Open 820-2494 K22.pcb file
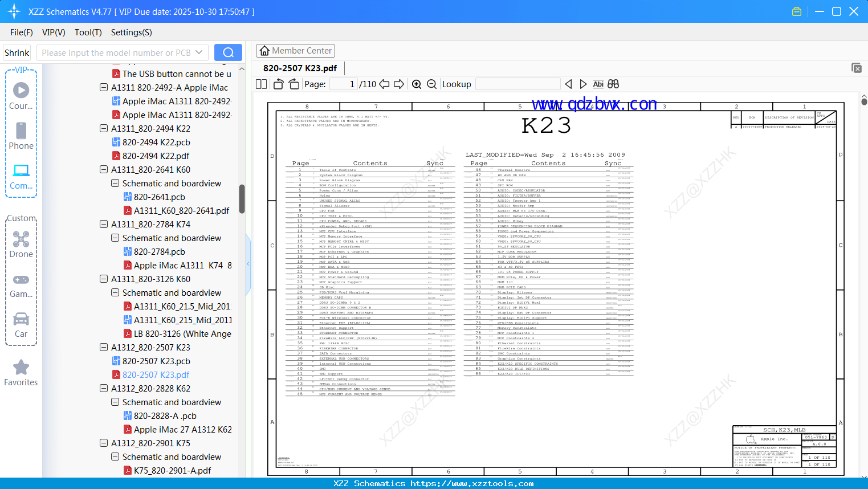The width and height of the screenshot is (868, 489). tap(151, 142)
